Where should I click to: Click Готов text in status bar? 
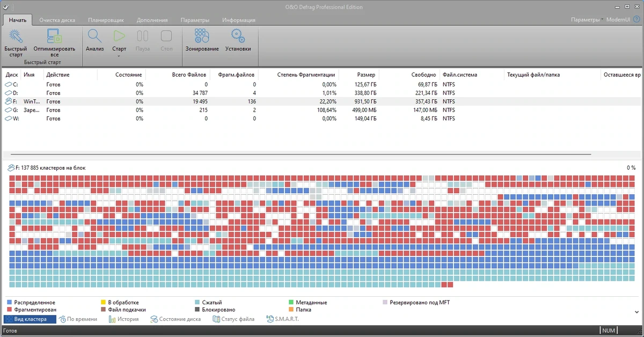click(x=10, y=331)
